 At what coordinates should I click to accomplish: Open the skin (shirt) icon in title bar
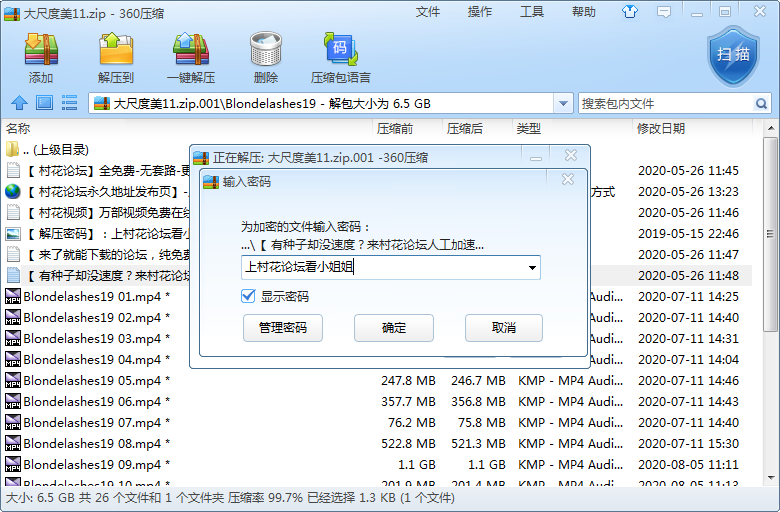[x=630, y=11]
